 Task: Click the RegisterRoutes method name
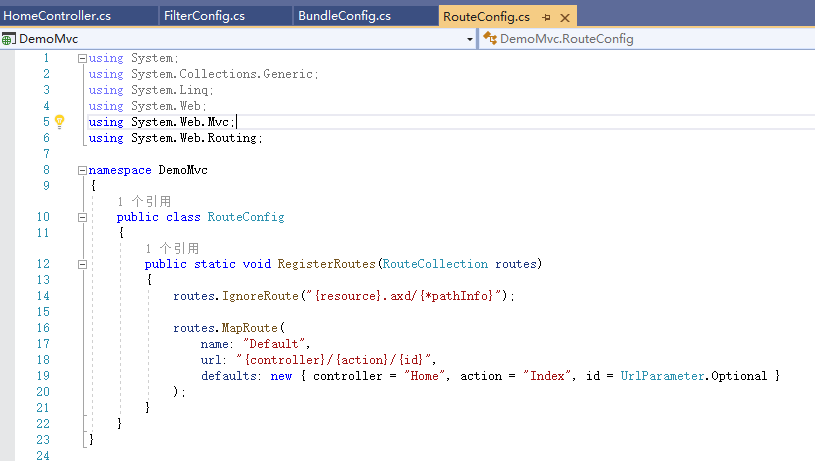[x=326, y=264]
